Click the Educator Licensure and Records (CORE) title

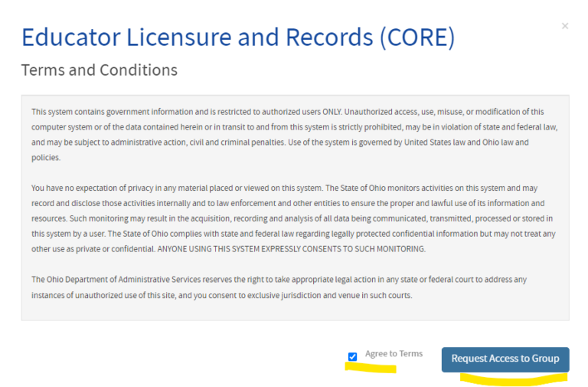(x=237, y=37)
